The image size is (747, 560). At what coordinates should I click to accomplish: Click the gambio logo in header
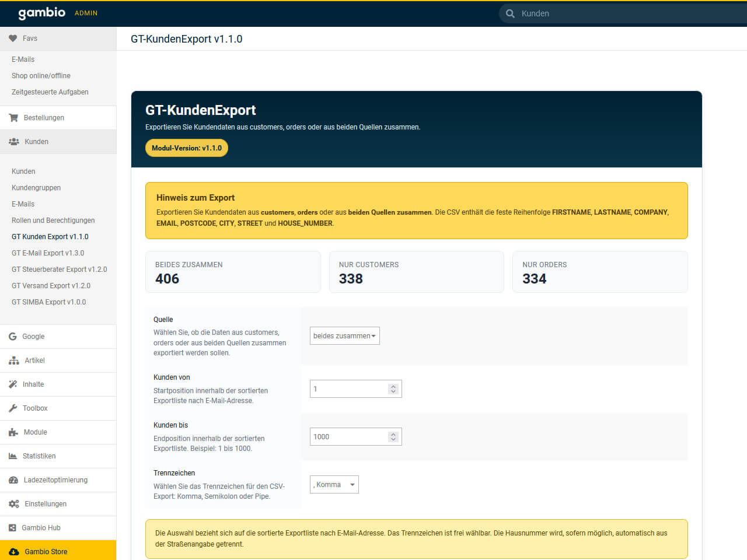point(41,13)
